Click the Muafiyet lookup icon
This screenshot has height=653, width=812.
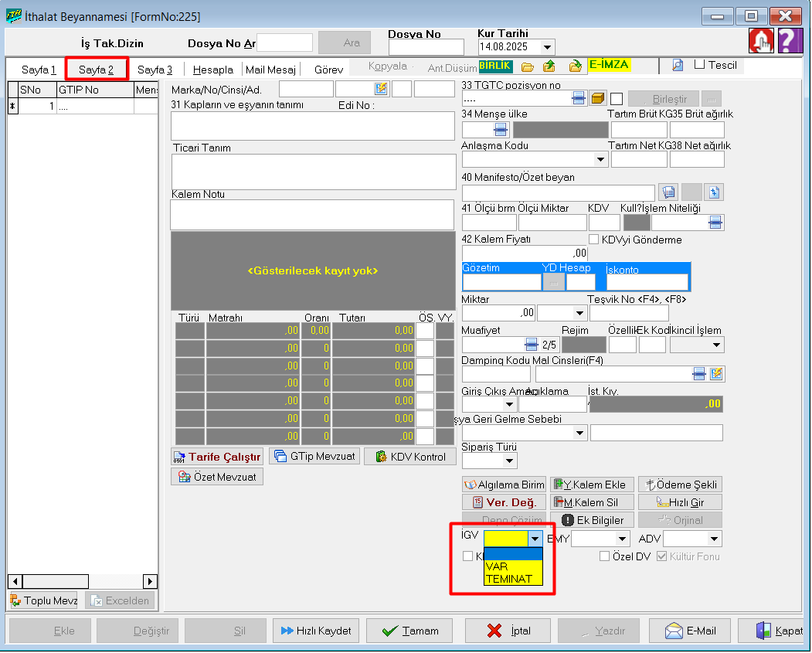[532, 345]
